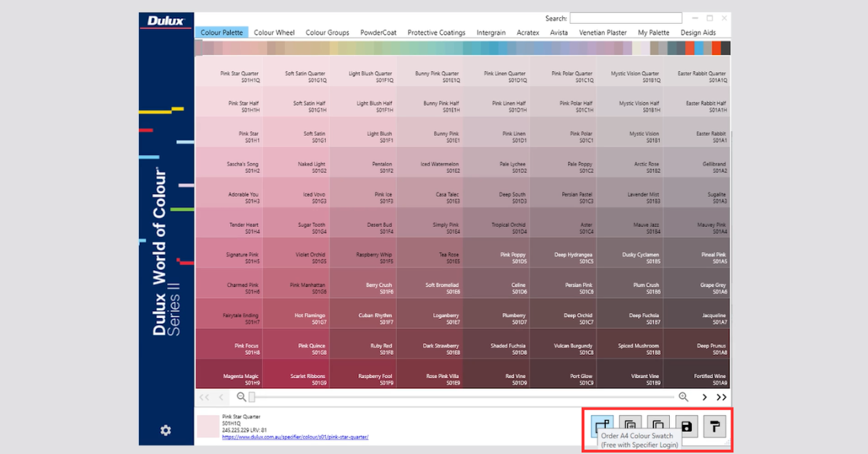Open the Design Aids tab
This screenshot has height=454, width=868.
[x=698, y=33]
